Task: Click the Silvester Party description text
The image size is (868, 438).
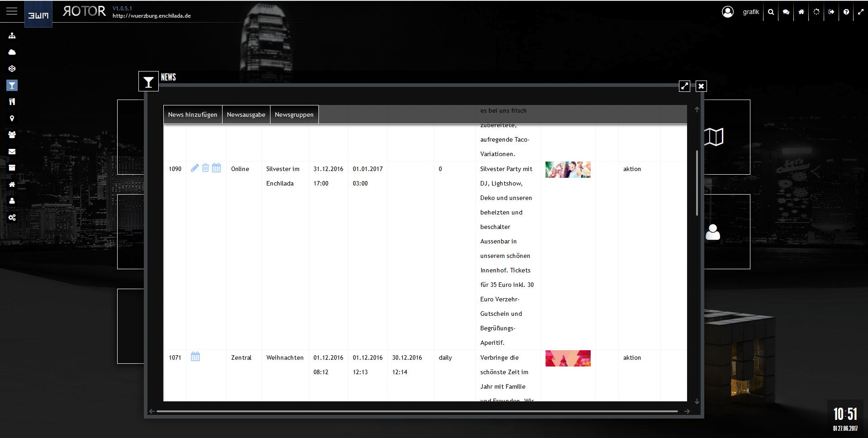Action: point(507,256)
